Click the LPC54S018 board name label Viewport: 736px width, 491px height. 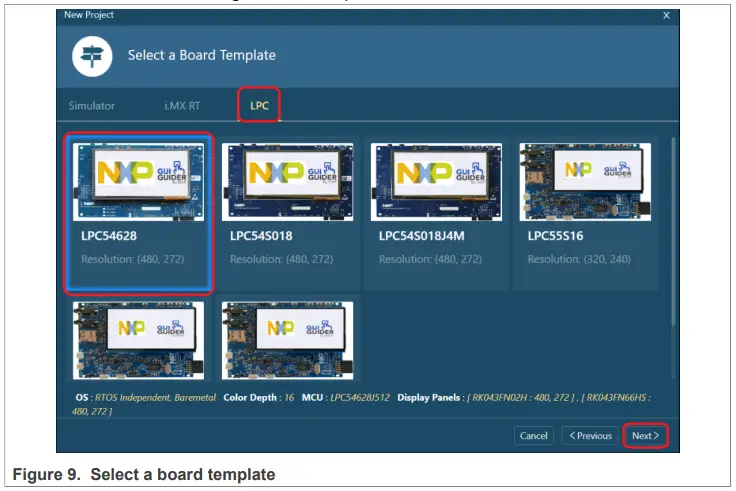pos(261,236)
